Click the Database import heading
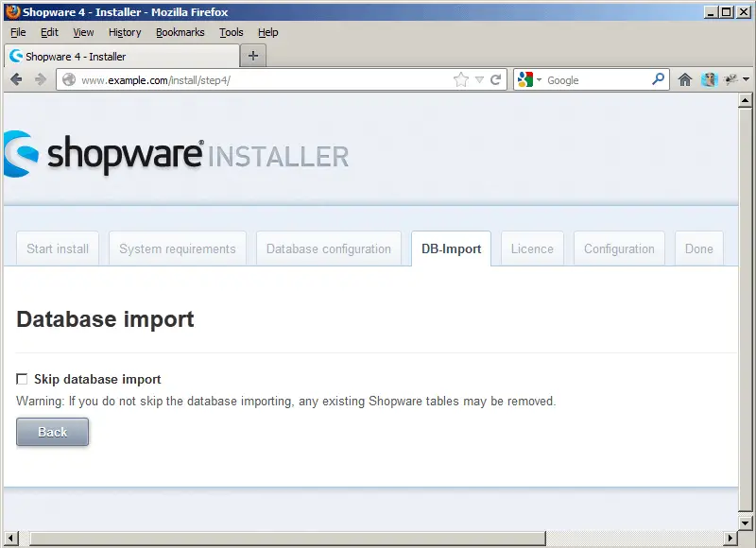The height and width of the screenshot is (548, 756). pyautogui.click(x=105, y=319)
